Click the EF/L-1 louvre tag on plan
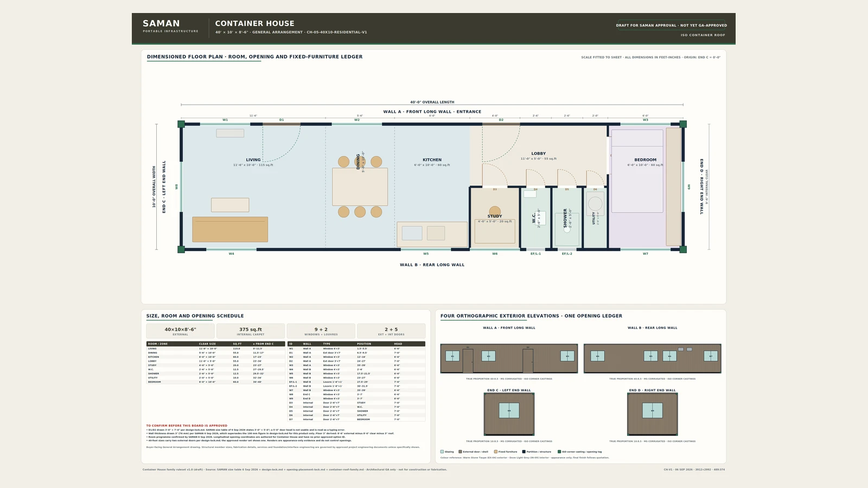The image size is (868, 488). click(535, 254)
